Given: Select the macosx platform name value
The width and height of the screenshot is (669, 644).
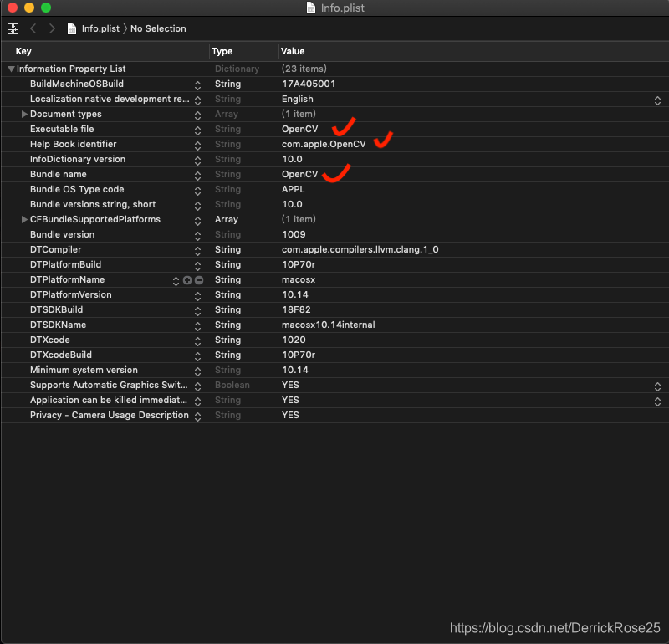Looking at the screenshot, I should (299, 279).
